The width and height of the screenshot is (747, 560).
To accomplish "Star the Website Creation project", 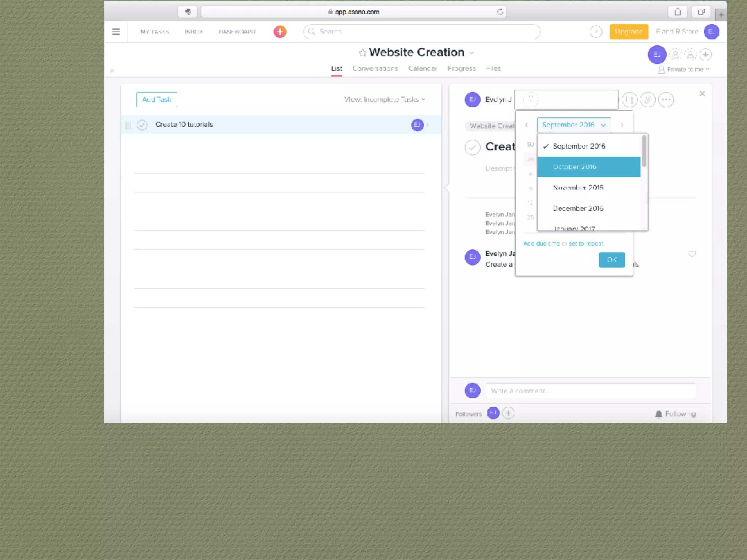I will pos(362,53).
